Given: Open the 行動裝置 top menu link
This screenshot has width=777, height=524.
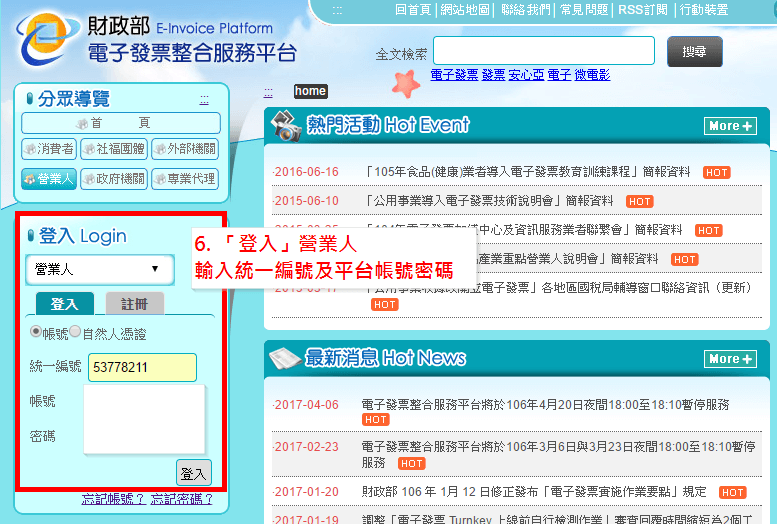Looking at the screenshot, I should (x=704, y=9).
